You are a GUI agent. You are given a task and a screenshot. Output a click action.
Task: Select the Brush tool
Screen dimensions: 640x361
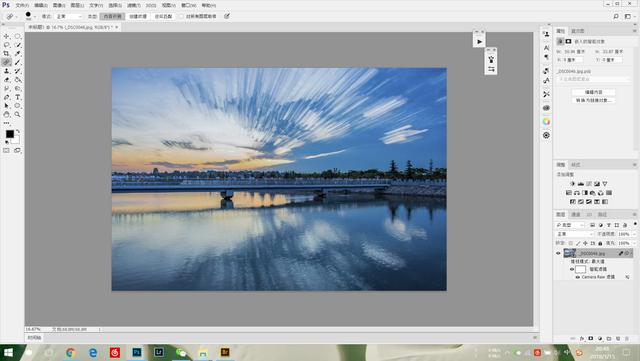(18, 62)
